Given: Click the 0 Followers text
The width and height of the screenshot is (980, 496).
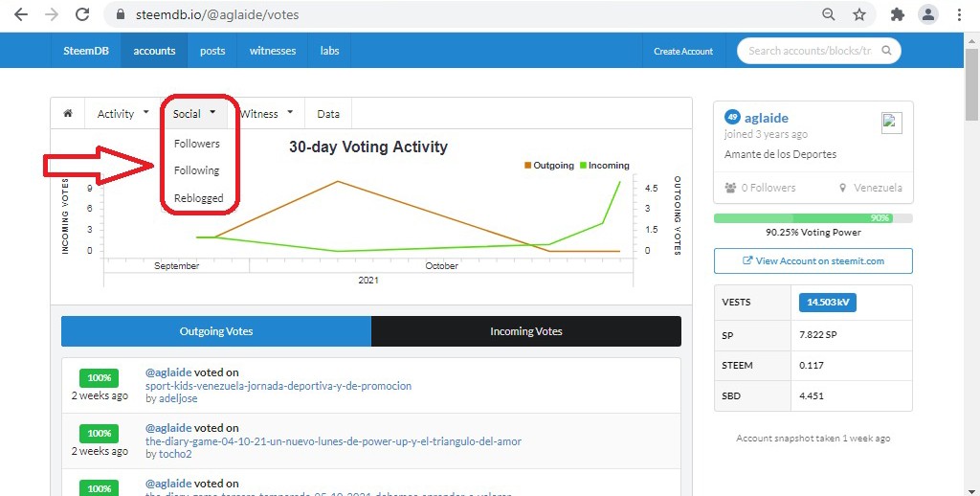Looking at the screenshot, I should 768,188.
